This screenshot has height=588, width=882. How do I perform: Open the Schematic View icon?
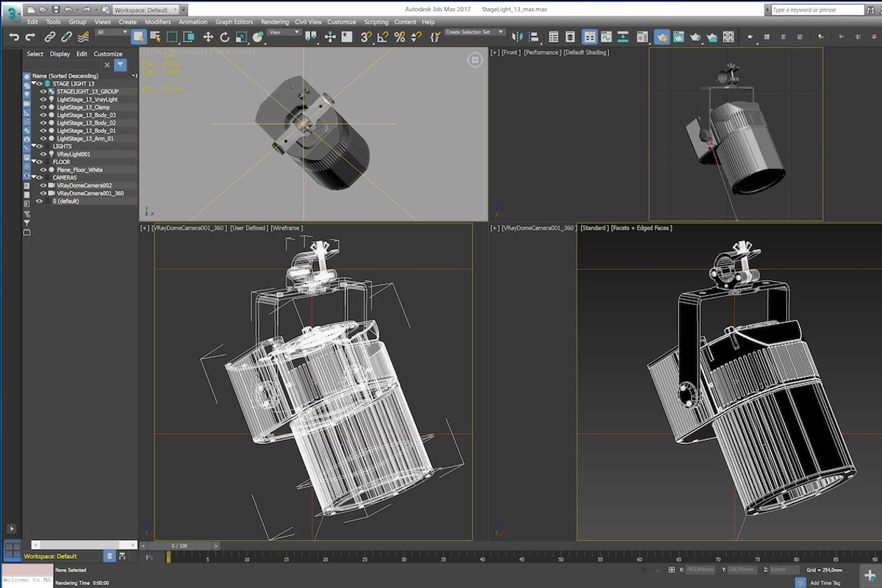(623, 37)
